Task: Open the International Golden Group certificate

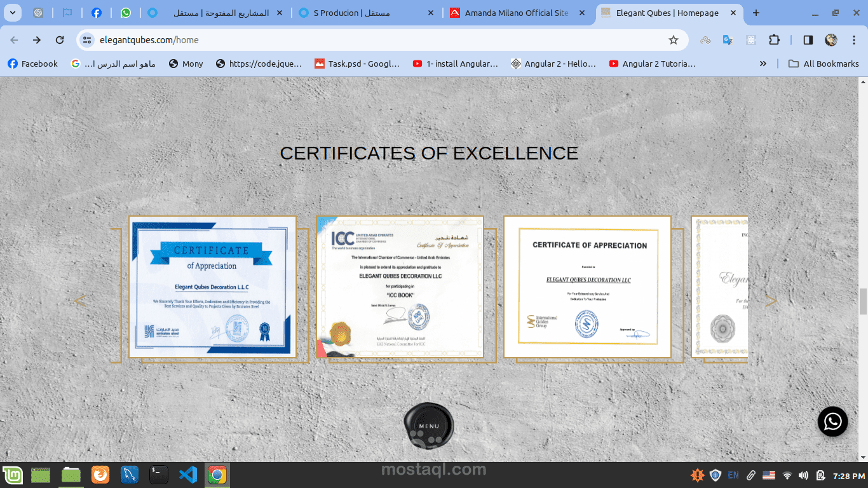Action: [587, 287]
